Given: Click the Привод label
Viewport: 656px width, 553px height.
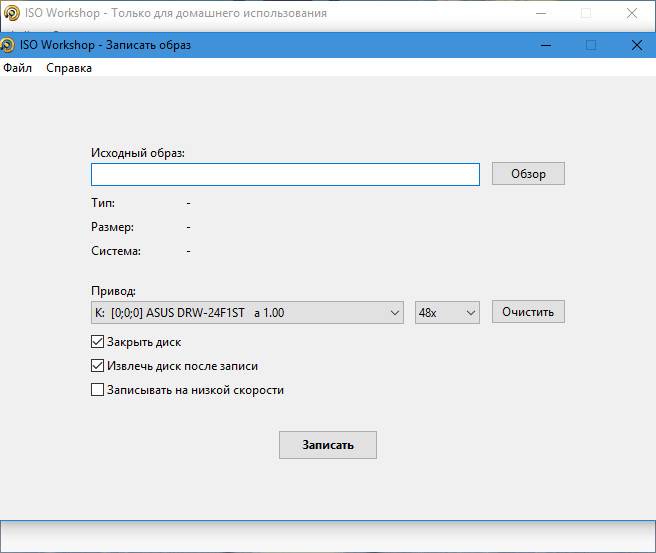Looking at the screenshot, I should click(113, 291).
